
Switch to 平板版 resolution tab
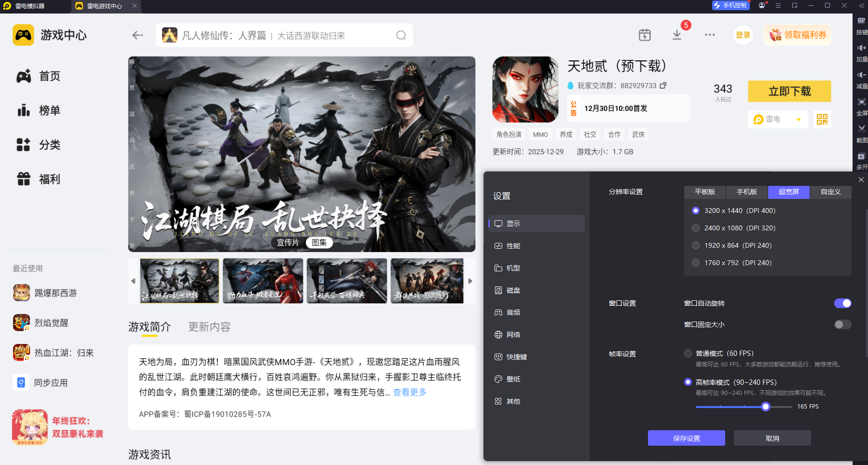coord(705,192)
